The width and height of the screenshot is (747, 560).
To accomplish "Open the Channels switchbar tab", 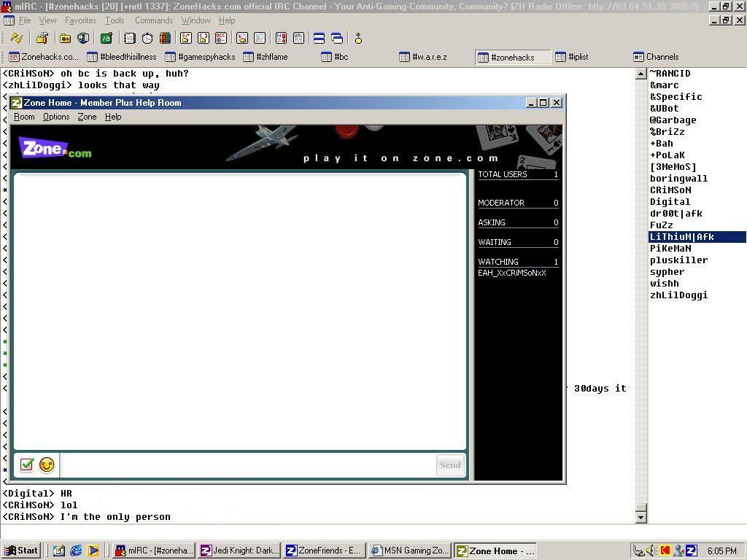I will (669, 57).
